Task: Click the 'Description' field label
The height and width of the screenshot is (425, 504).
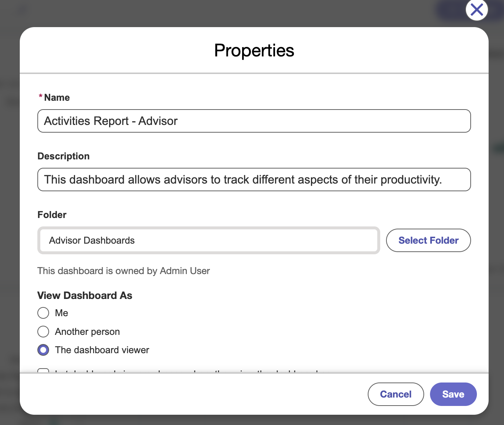Action: [x=63, y=156]
